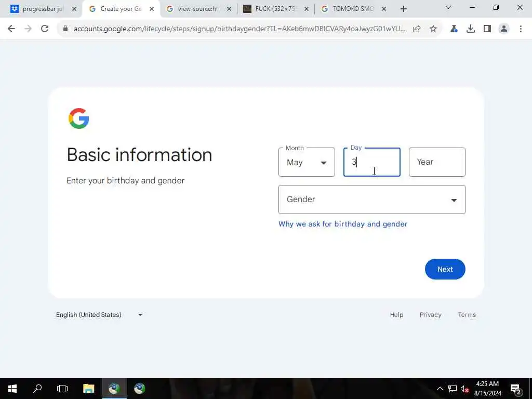The height and width of the screenshot is (399, 532).
Task: Close the view-source tab
Action: pyautogui.click(x=229, y=9)
